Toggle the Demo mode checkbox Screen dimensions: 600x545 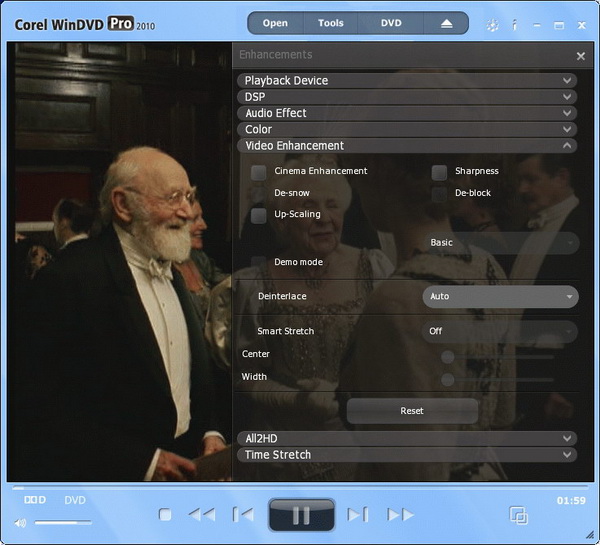[x=259, y=263]
